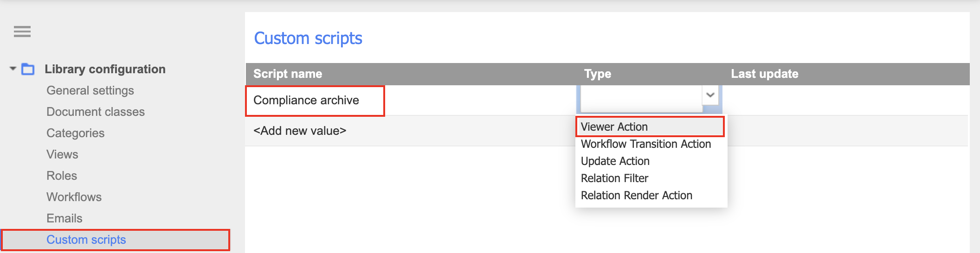
Task: Go to Workflows settings
Action: 74,197
